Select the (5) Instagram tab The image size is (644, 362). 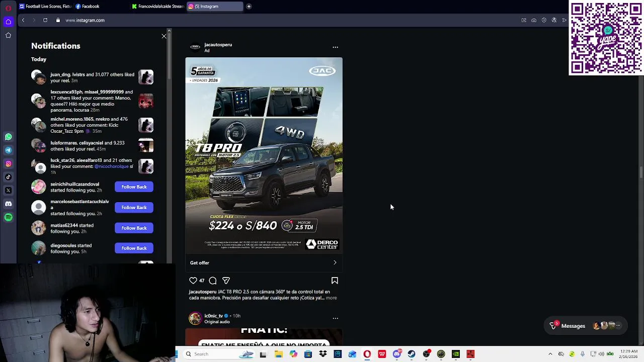(x=215, y=7)
